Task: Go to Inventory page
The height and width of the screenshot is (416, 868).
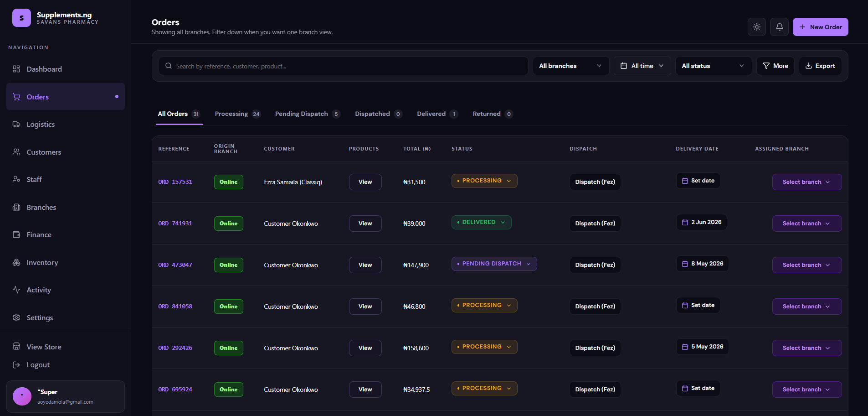Action: [x=42, y=262]
